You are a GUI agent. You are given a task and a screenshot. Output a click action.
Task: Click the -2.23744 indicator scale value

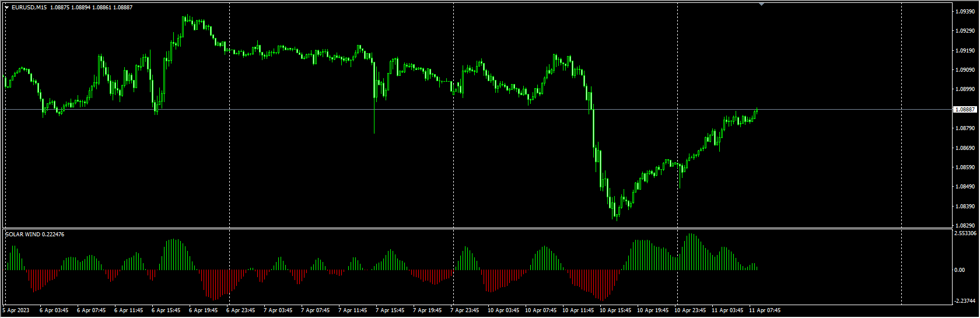click(x=965, y=301)
